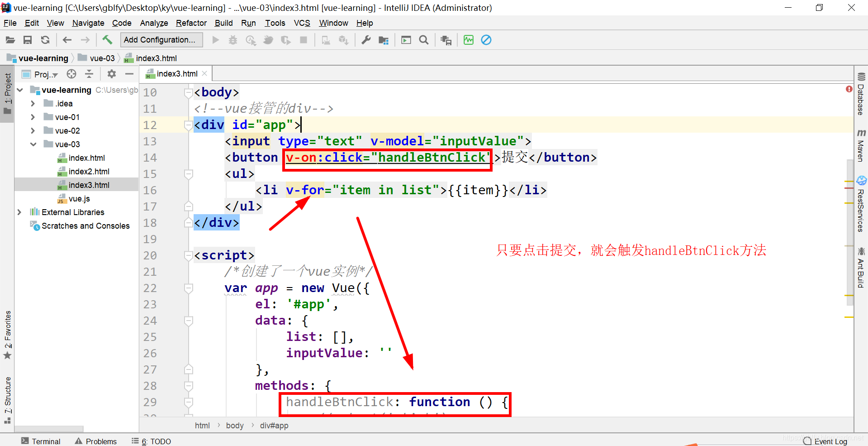Click the blue circle-slash toolbar icon

[486, 40]
